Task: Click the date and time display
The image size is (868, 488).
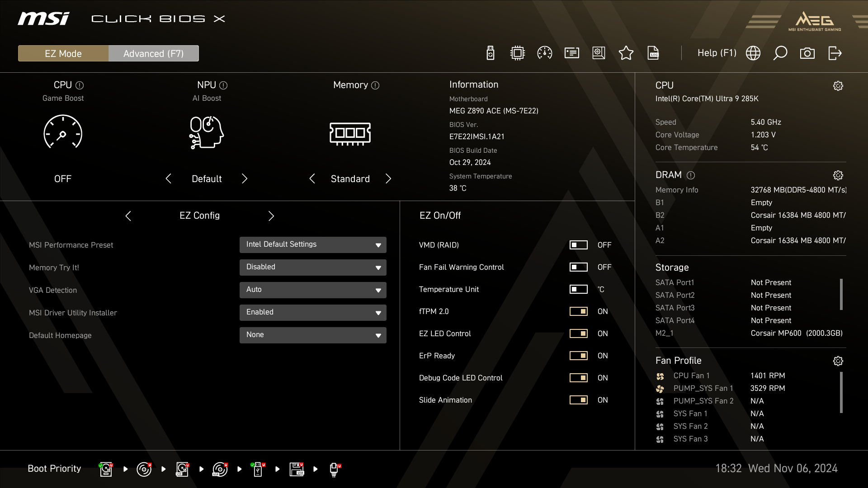Action: tap(776, 469)
